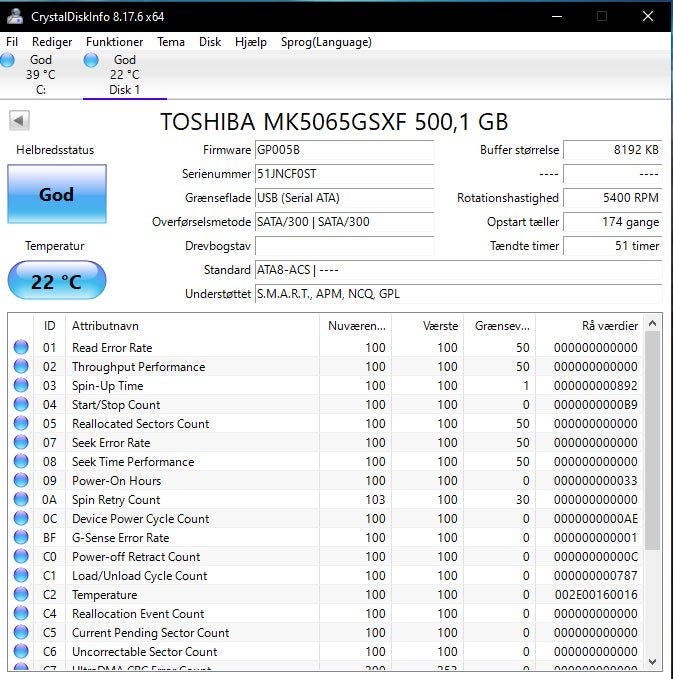
Task: Open the Fil menu
Action: (12, 42)
